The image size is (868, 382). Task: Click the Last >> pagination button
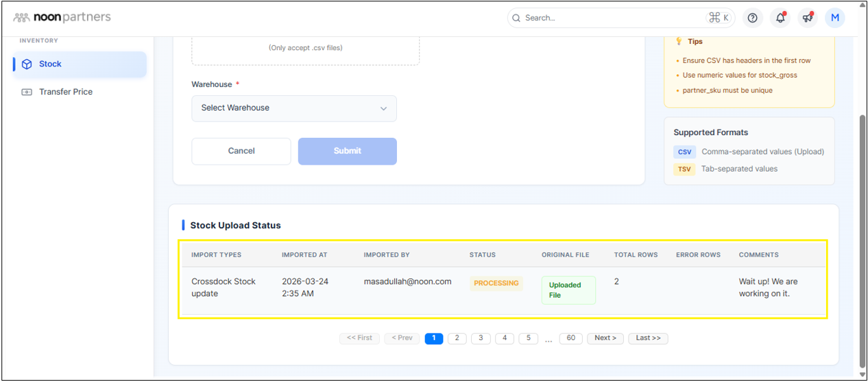(x=647, y=338)
